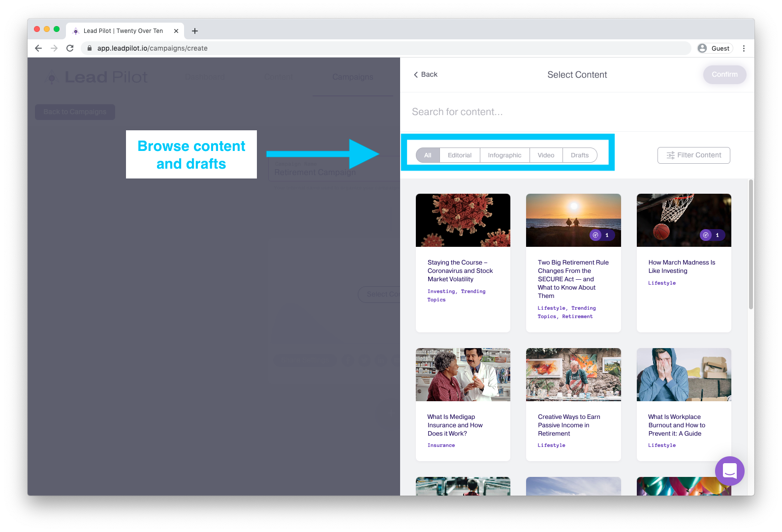Click the macOS green maximize button

(x=57, y=30)
